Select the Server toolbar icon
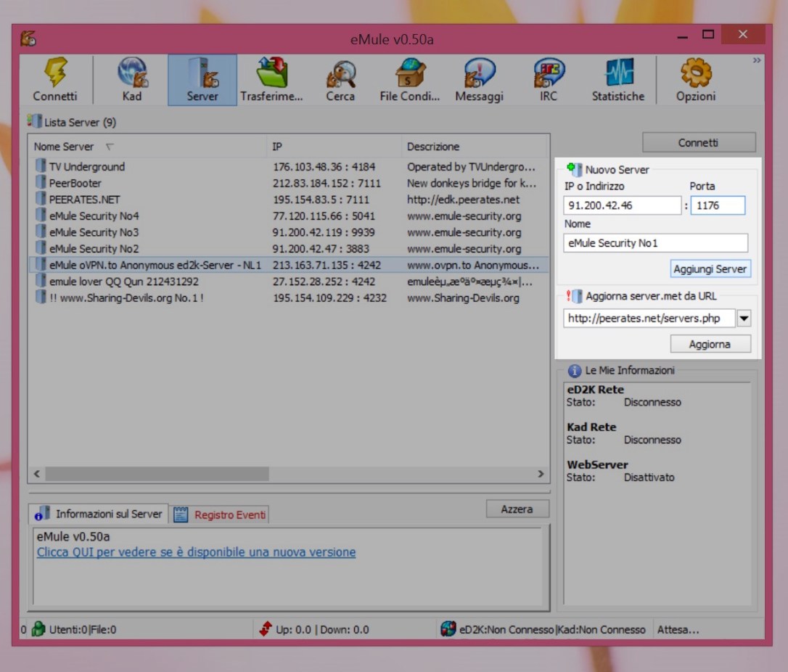 (202, 78)
